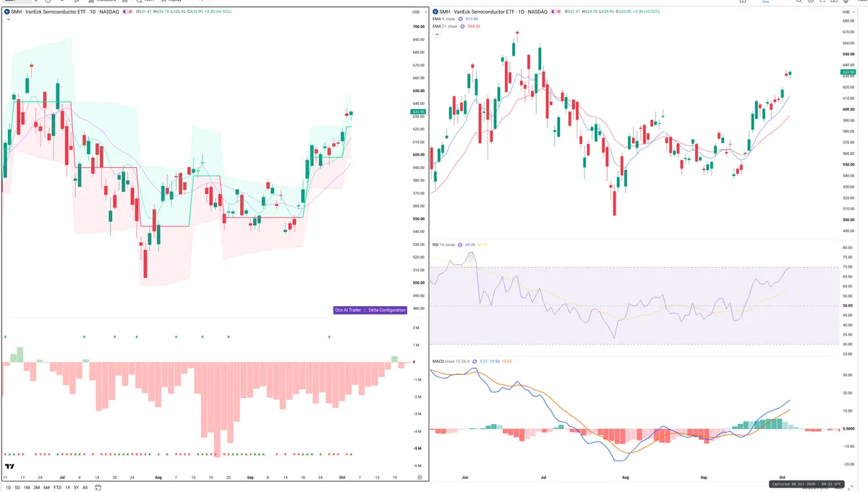868x492 pixels.
Task: Select the EMA 9 close indicator label
Action: [445, 19]
